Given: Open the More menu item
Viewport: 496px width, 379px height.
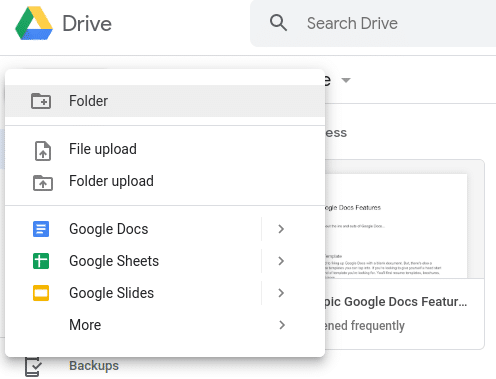Looking at the screenshot, I should click(165, 325).
